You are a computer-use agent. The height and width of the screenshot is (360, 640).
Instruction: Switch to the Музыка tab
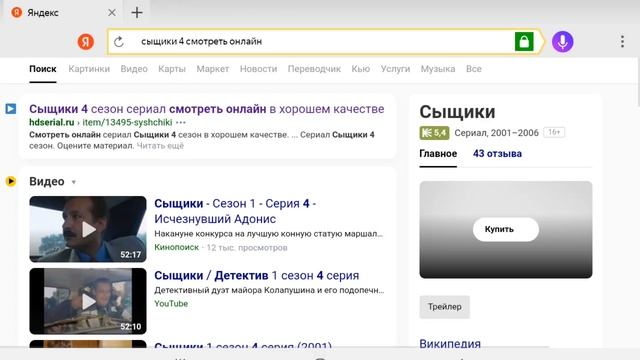(438, 69)
